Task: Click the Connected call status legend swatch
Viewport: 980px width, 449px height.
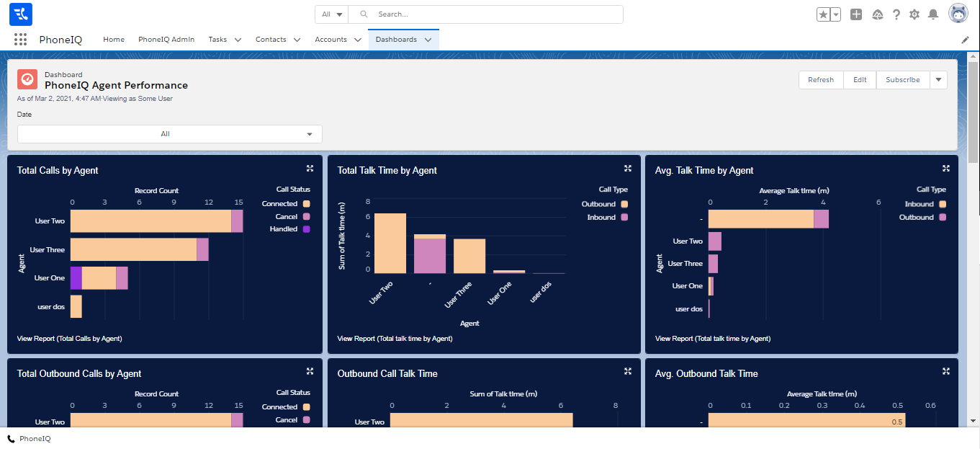Action: [x=306, y=204]
